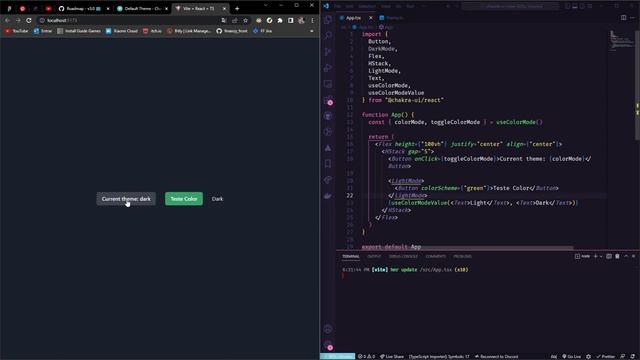Open the Install Guide Games bookmark
The image size is (640, 360).
(x=79, y=31)
